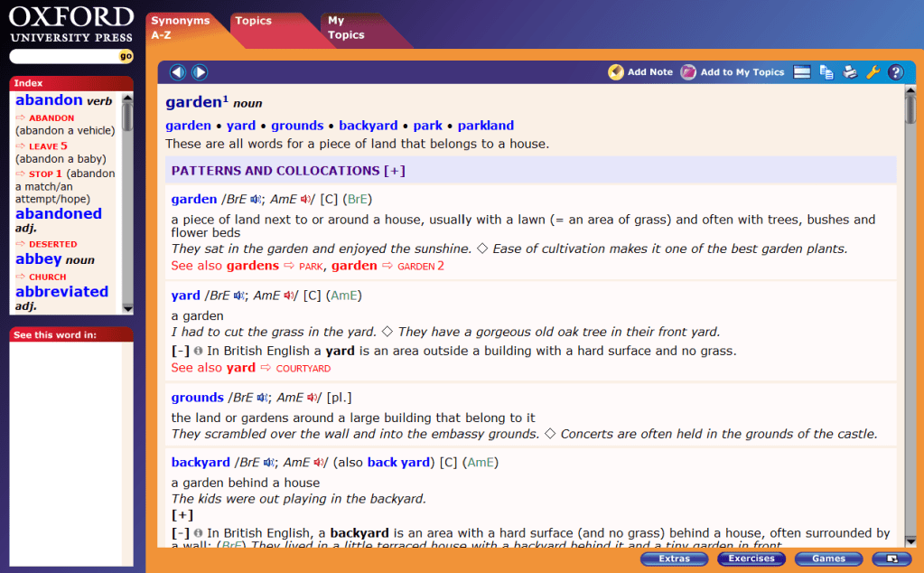The height and width of the screenshot is (573, 924).
Task: Print the entry using the printer icon
Action: [849, 72]
